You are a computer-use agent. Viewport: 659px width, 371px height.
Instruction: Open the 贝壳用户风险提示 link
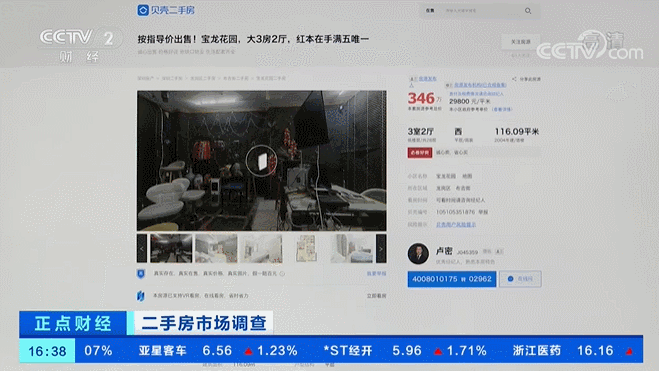[456, 225]
